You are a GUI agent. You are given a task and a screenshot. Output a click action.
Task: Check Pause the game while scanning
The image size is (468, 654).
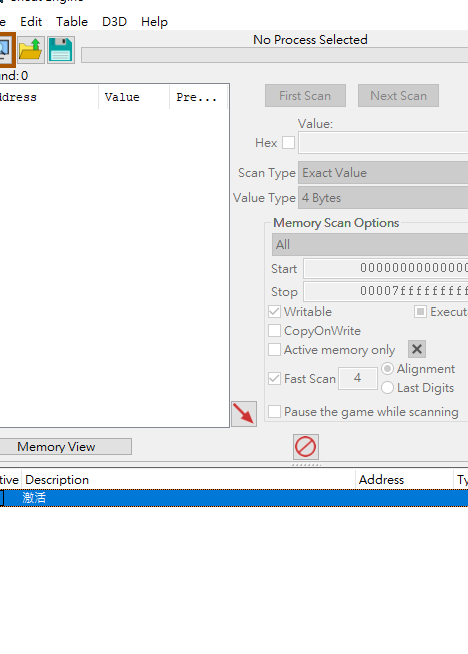click(274, 412)
